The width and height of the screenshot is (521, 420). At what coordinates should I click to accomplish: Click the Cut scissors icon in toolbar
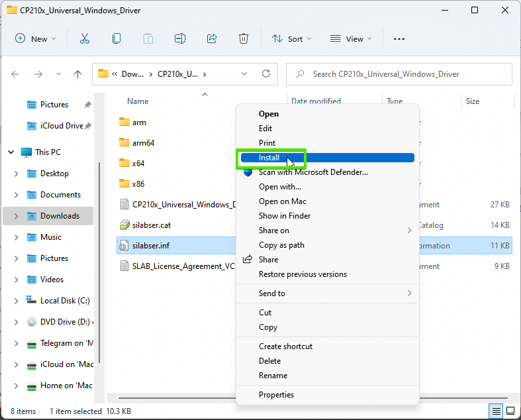(85, 39)
